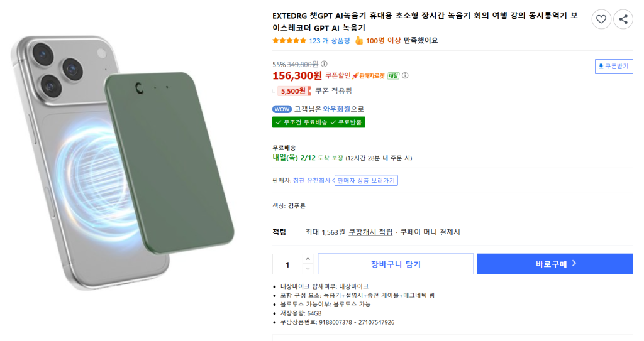This screenshot has width=644, height=341.
Task: Click the quantity input field
Action: tap(287, 264)
